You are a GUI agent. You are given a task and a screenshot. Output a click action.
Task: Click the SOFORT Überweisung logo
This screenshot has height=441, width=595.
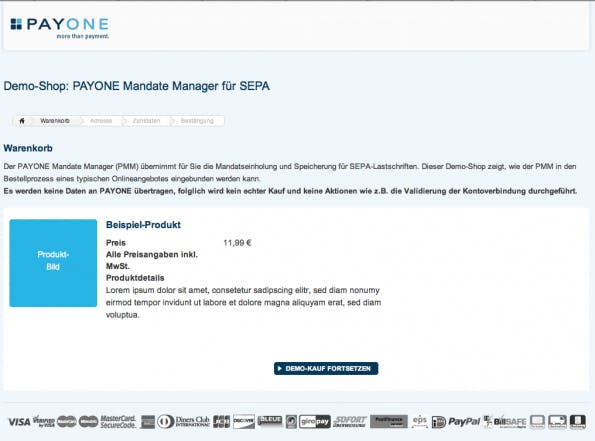coord(350,422)
